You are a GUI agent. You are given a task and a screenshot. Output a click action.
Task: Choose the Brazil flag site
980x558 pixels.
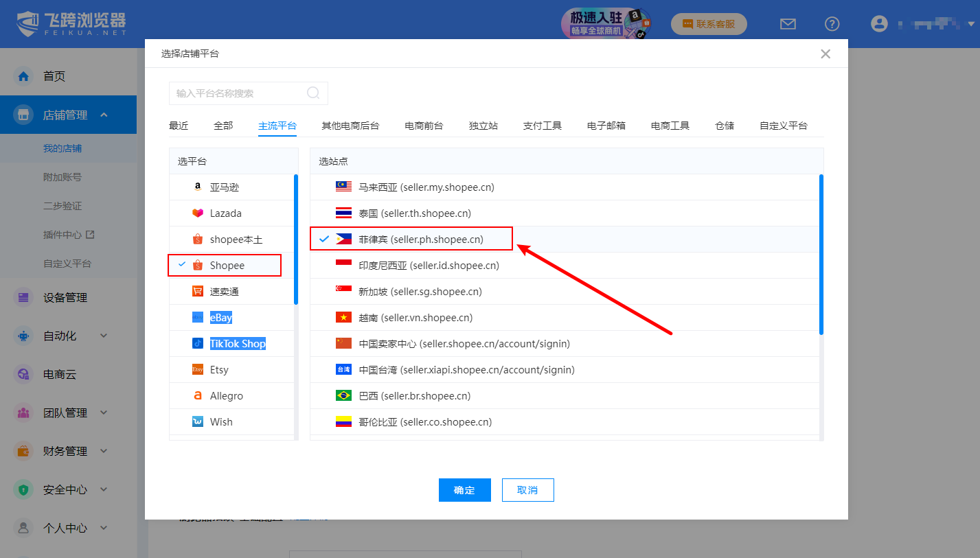pos(343,396)
